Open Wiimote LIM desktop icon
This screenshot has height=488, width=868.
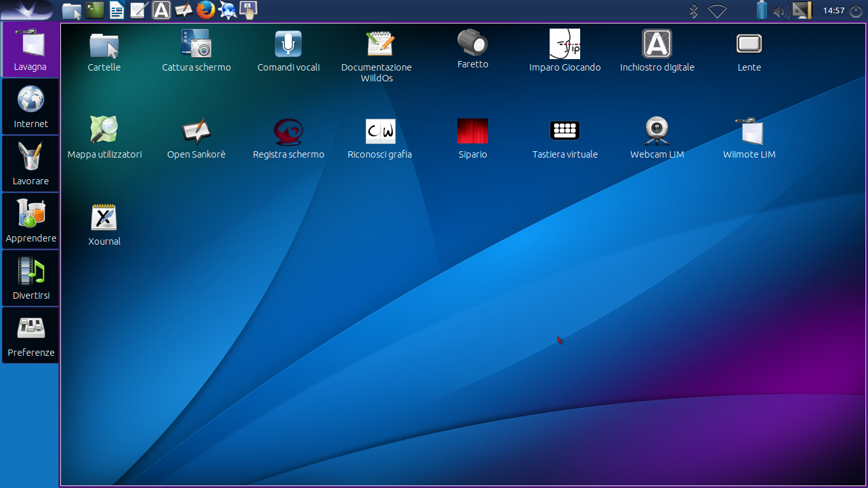[x=749, y=131]
